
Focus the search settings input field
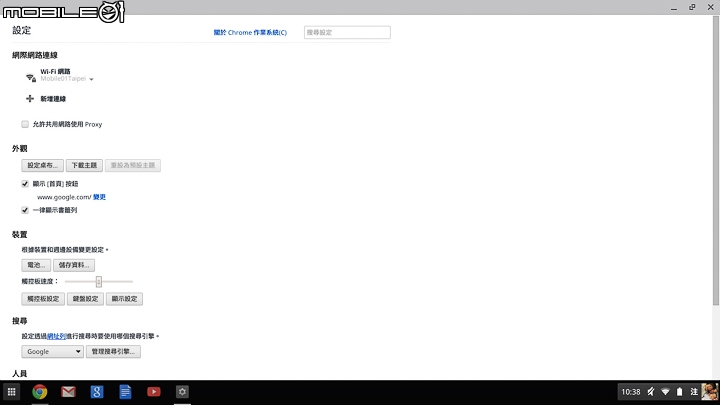pyautogui.click(x=347, y=33)
